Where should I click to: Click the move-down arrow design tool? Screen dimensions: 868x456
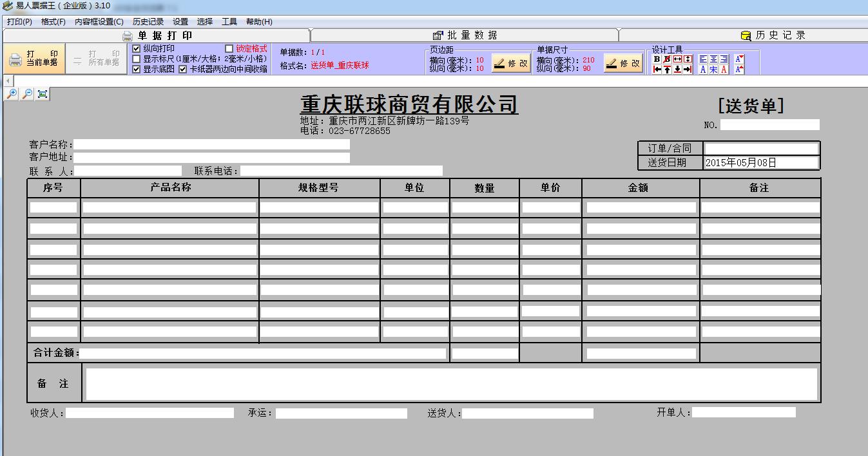[x=677, y=70]
